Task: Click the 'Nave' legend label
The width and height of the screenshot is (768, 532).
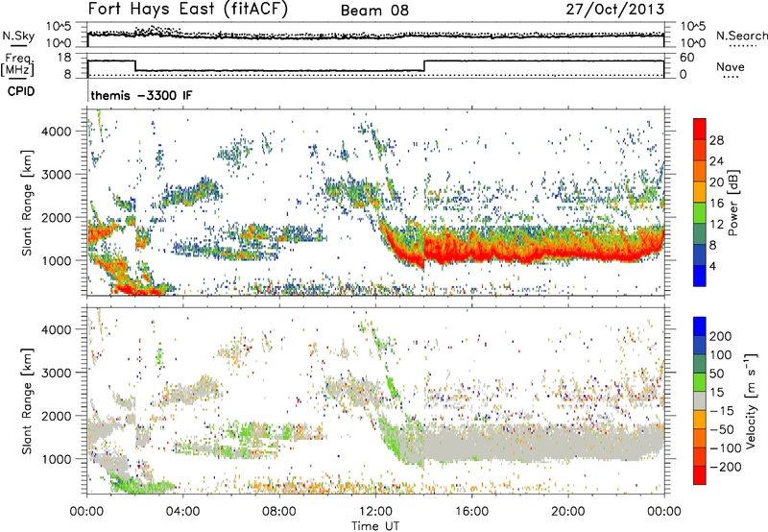Action: tap(731, 66)
